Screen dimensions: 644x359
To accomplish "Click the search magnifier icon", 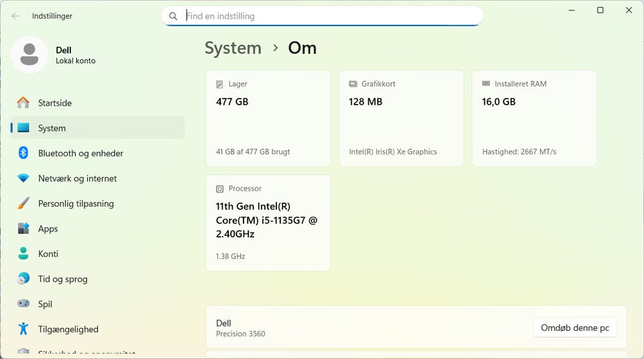I will (x=173, y=16).
